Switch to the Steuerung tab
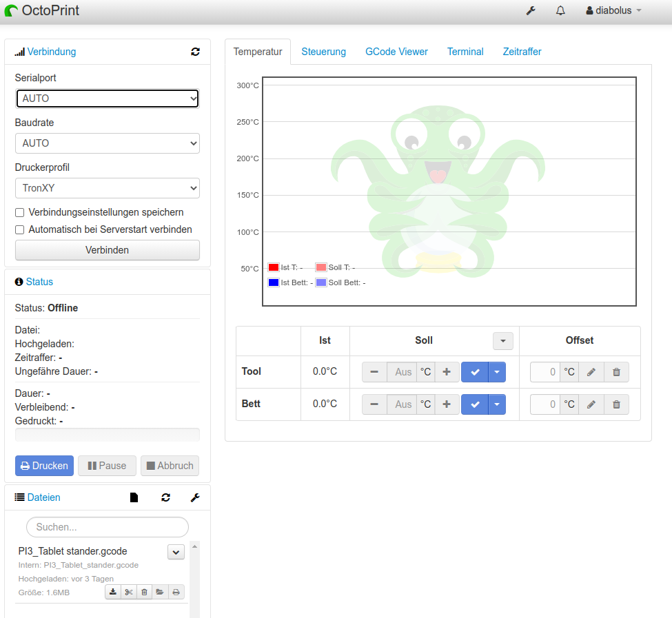This screenshot has height=618, width=672. [x=323, y=52]
